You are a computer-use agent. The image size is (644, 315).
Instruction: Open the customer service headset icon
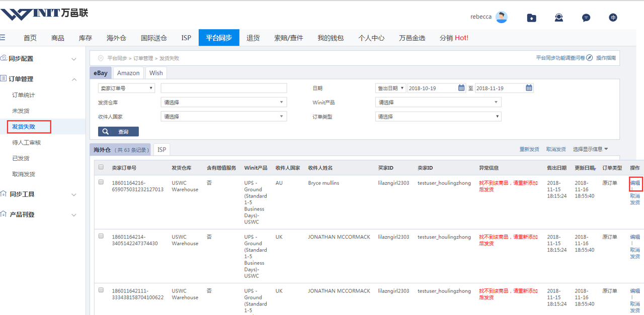559,18
